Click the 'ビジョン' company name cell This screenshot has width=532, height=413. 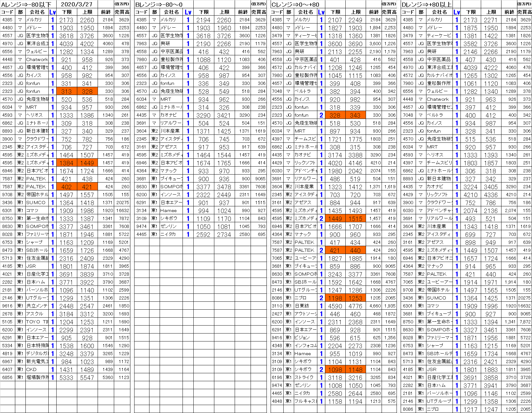tap(305, 338)
